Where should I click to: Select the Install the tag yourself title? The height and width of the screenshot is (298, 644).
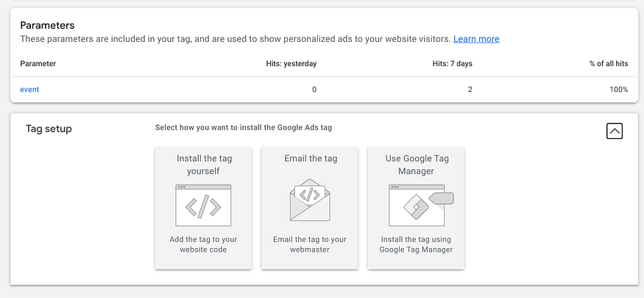pyautogui.click(x=204, y=165)
